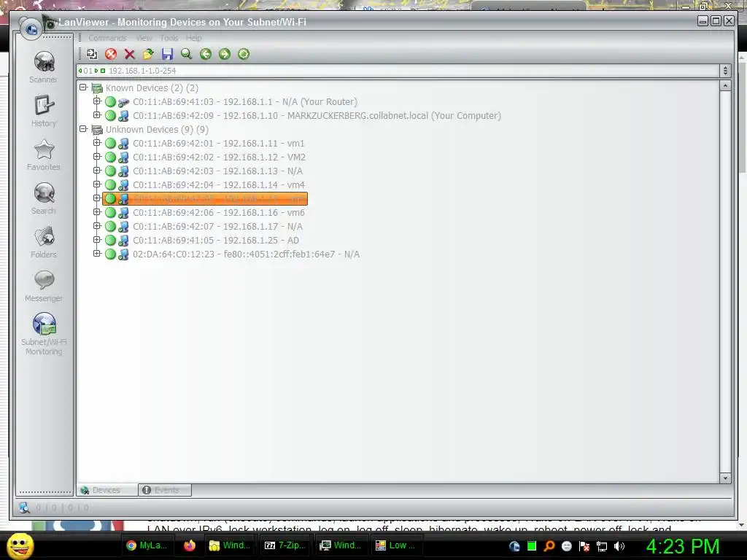The height and width of the screenshot is (560, 747).
Task: Expand the vm4 device entry
Action: [97, 184]
